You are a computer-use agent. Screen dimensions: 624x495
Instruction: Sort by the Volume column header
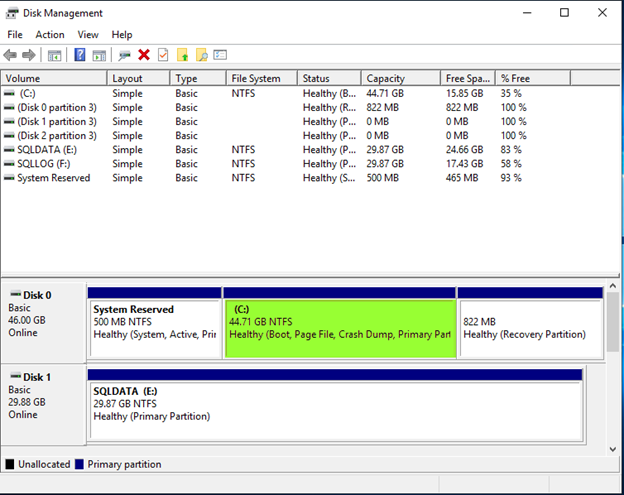(54, 78)
